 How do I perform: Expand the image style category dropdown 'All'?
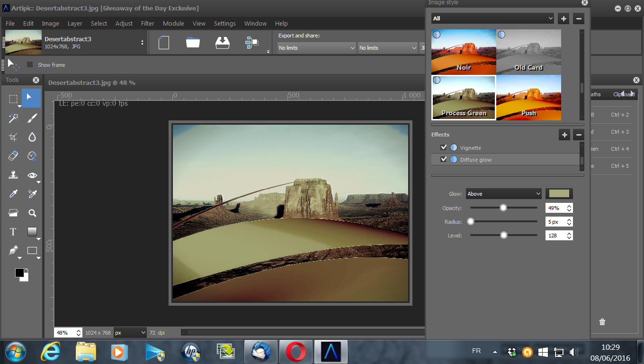point(492,18)
